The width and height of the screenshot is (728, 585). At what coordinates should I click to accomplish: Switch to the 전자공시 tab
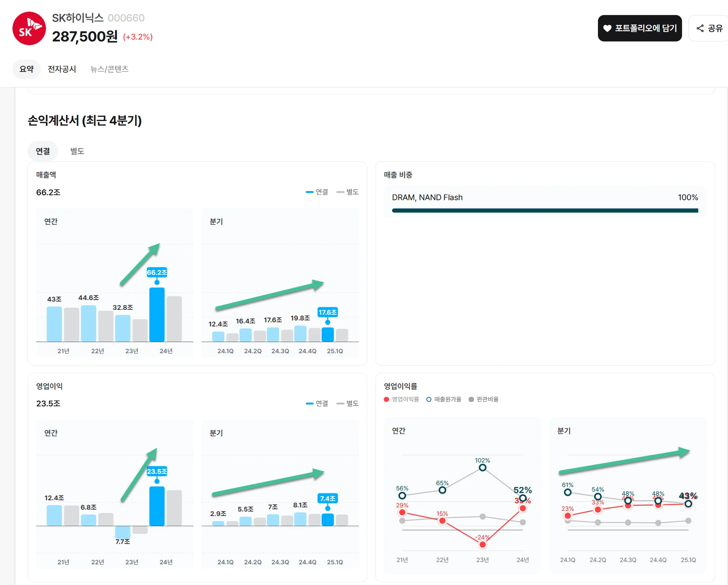[62, 69]
